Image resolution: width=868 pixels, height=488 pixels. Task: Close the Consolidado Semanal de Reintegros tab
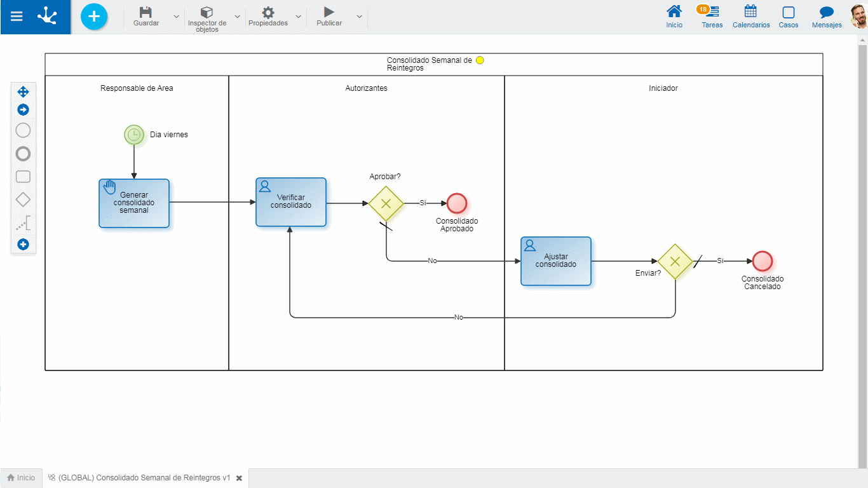point(239,478)
